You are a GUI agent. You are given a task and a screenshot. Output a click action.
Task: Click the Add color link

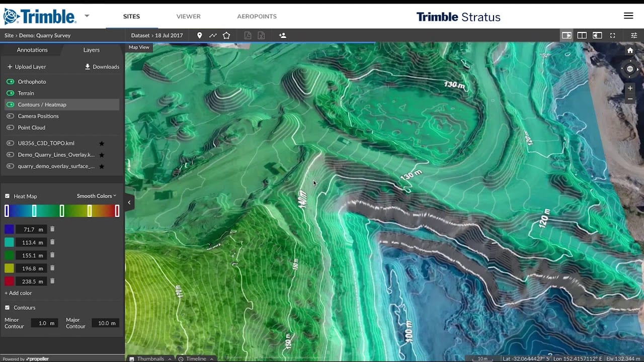coord(18,293)
